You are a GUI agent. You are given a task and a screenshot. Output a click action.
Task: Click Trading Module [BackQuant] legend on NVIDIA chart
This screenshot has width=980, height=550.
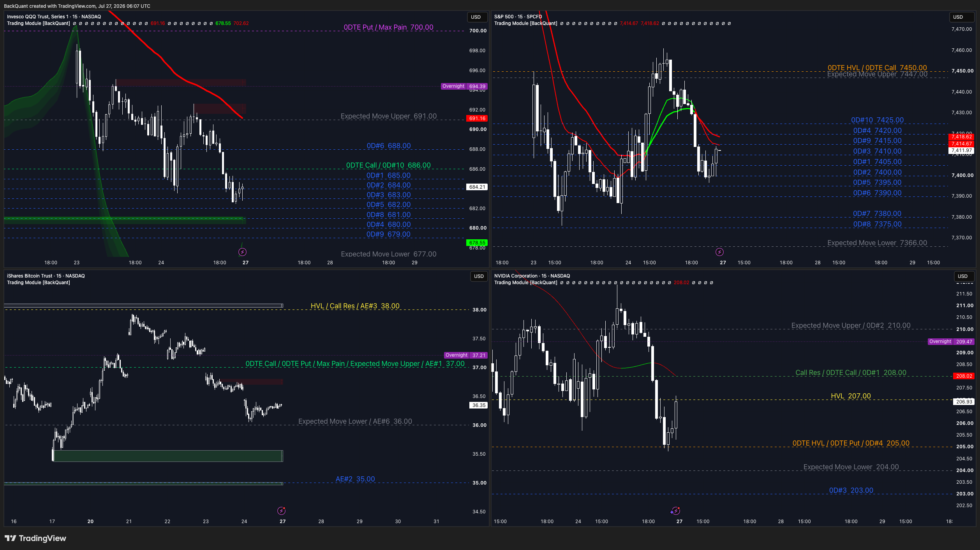pyautogui.click(x=526, y=283)
